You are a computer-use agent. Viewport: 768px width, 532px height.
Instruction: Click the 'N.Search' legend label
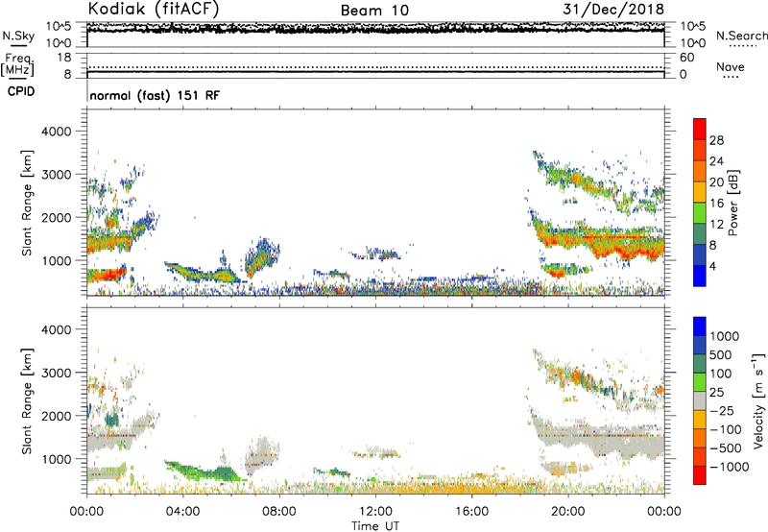coord(741,36)
